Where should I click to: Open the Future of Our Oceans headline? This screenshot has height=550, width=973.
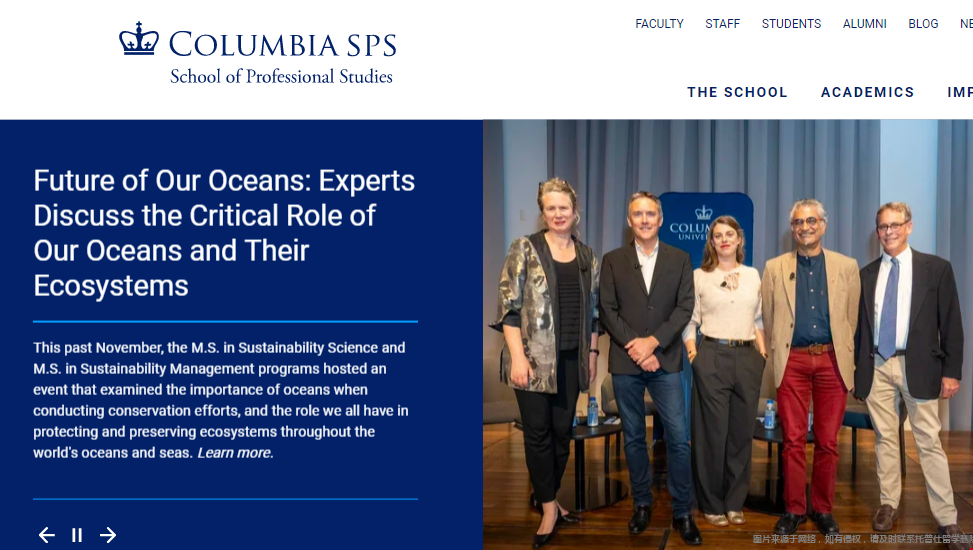(x=224, y=233)
